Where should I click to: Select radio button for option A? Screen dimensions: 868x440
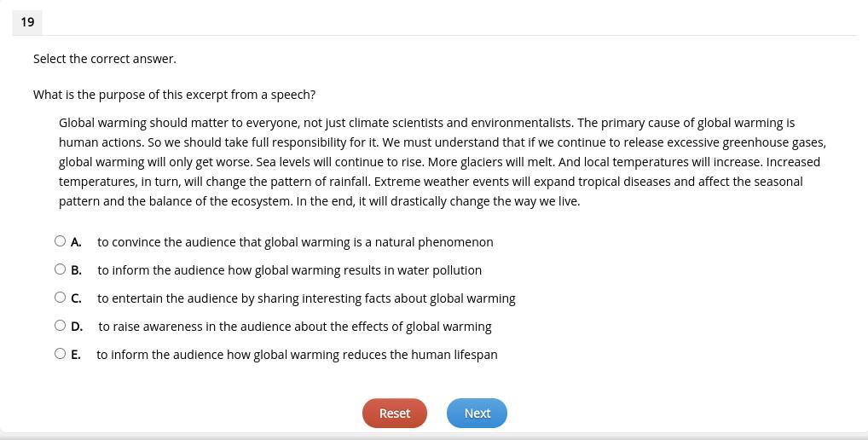pyautogui.click(x=60, y=241)
